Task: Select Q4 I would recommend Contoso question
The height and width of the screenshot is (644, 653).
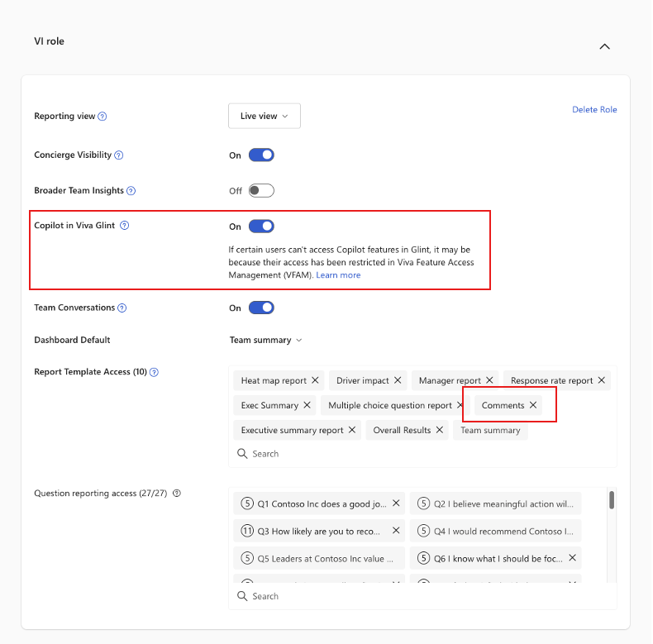Action: tap(495, 531)
